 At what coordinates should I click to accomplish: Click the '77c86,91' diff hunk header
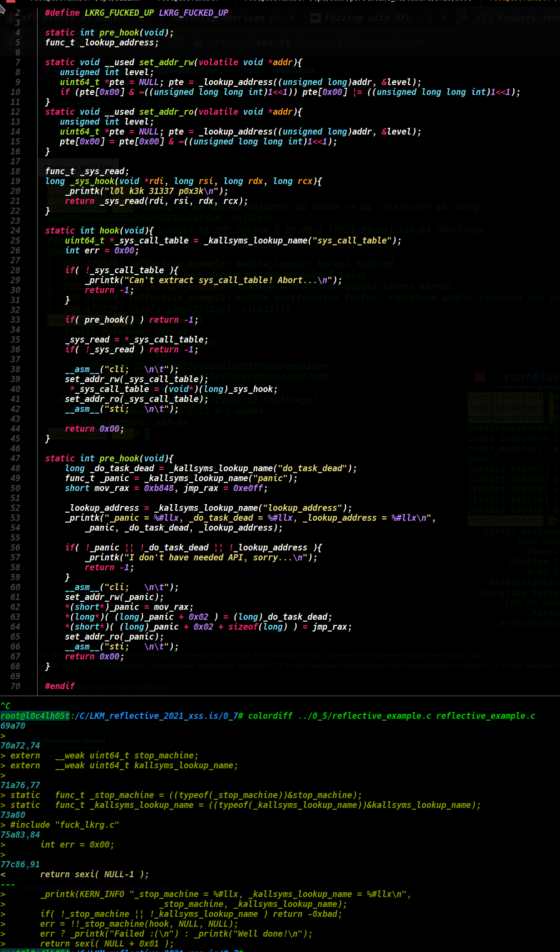tap(20, 864)
